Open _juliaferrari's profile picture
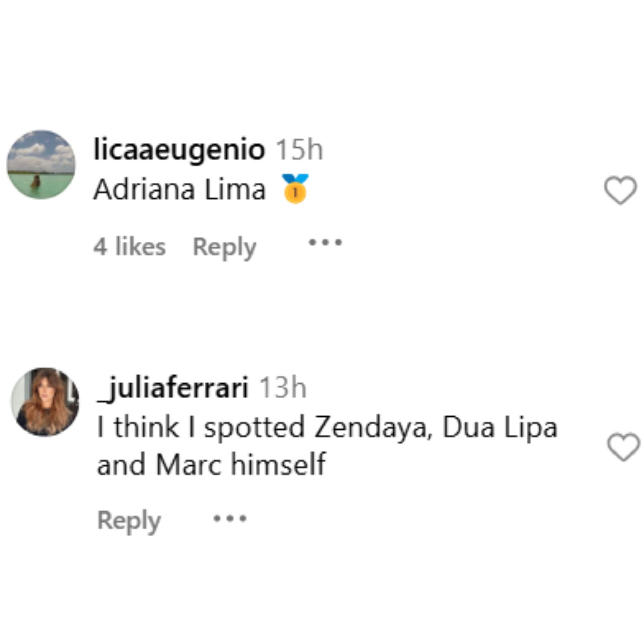The image size is (644, 644). pyautogui.click(x=45, y=402)
